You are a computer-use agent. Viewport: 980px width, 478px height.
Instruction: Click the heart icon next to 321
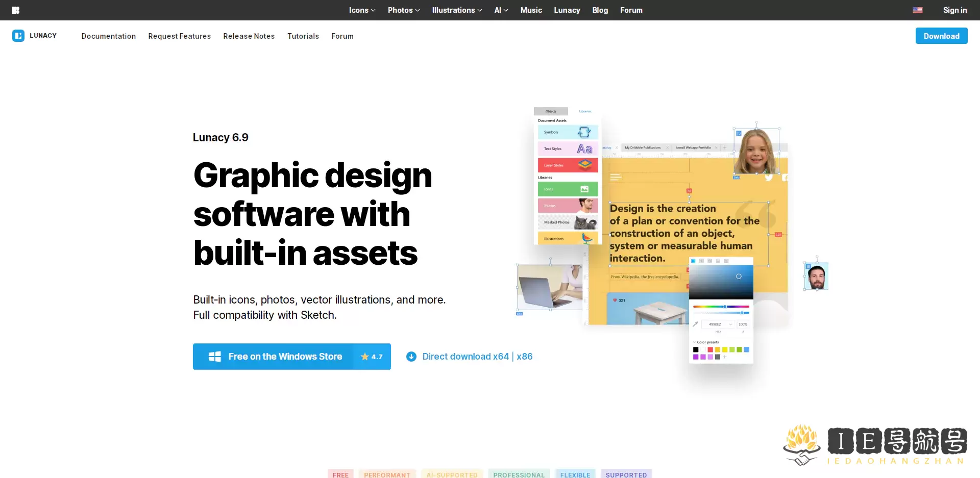click(615, 300)
